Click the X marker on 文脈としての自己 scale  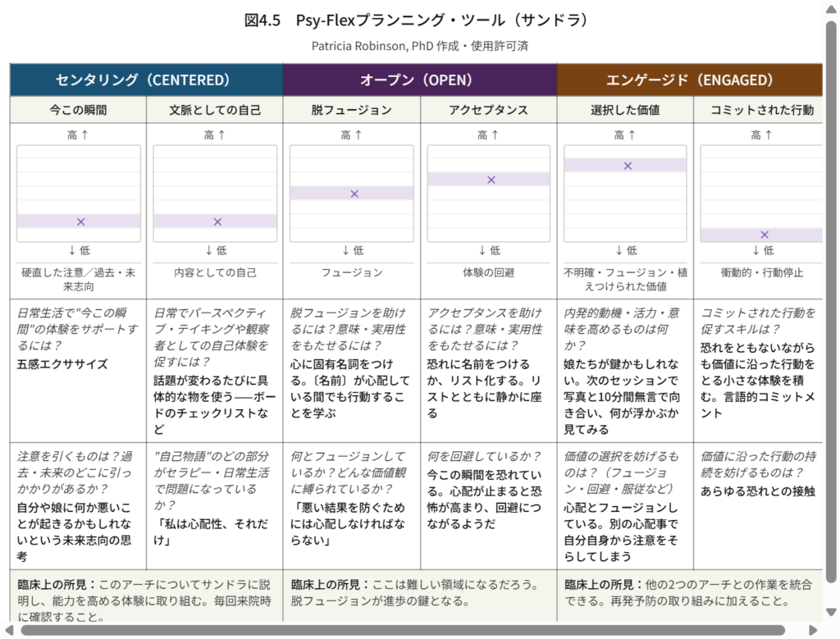217,221
